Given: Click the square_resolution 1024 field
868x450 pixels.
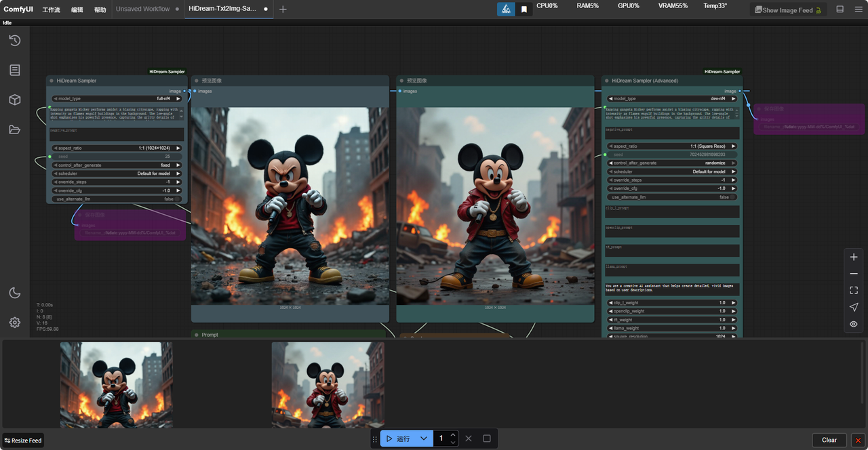Looking at the screenshot, I should 671,335.
